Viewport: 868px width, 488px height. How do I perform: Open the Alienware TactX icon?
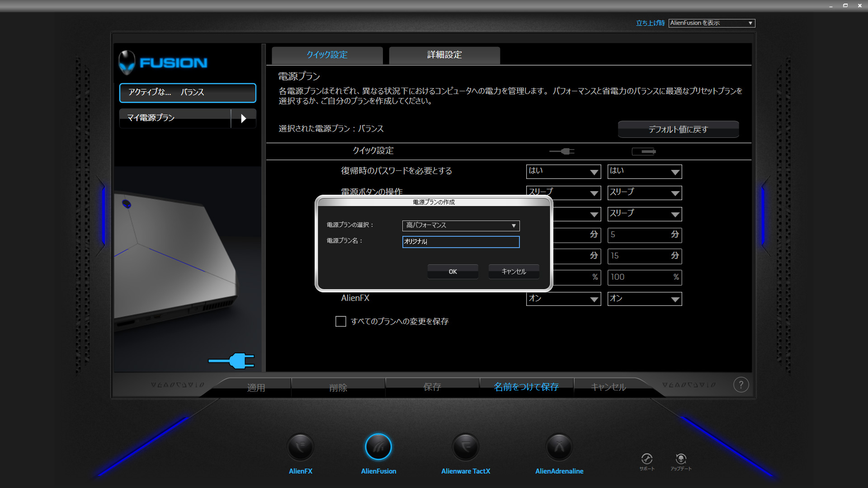(x=466, y=447)
